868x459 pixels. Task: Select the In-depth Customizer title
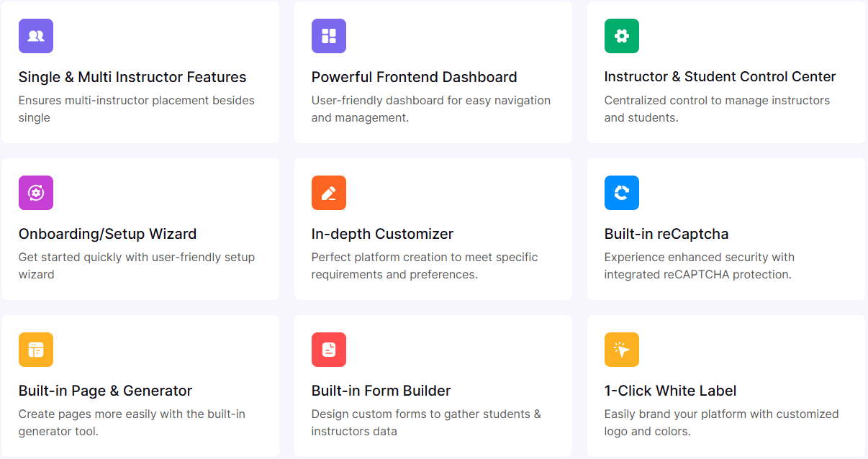point(383,234)
